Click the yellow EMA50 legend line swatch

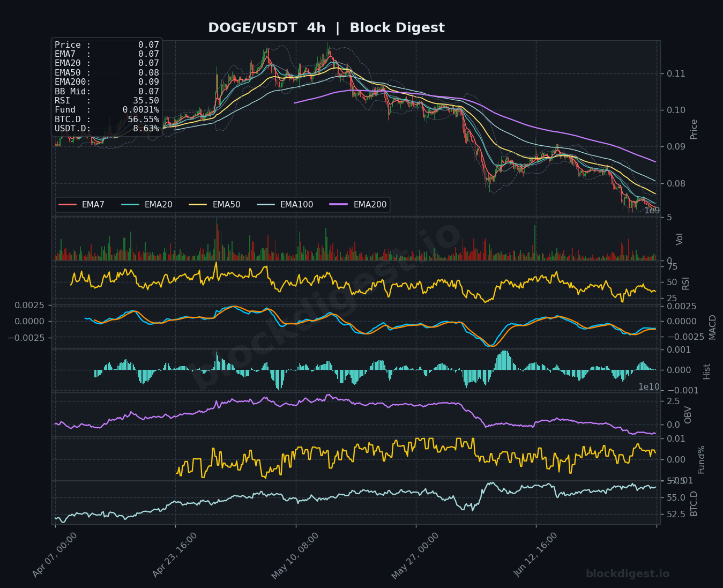pos(198,205)
